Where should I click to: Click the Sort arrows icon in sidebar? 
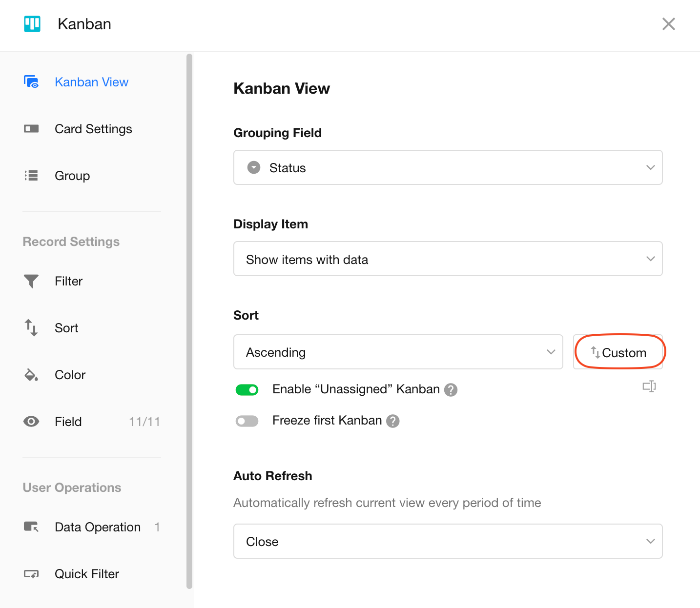click(x=31, y=328)
